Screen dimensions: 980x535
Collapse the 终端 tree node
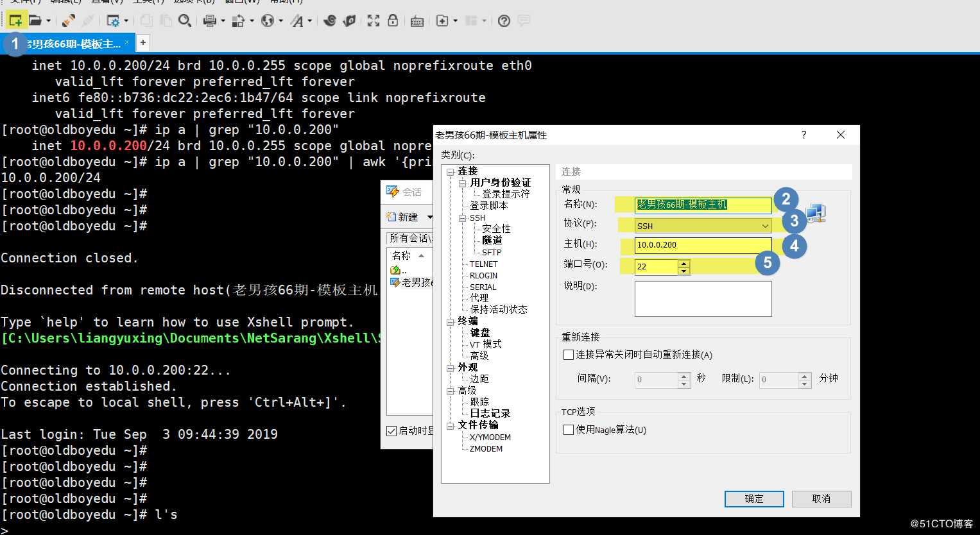pos(450,321)
